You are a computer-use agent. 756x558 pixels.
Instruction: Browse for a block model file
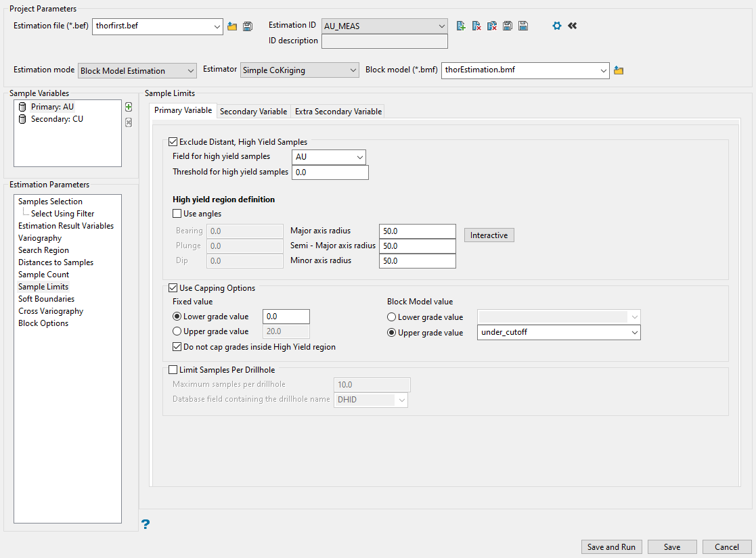click(618, 70)
